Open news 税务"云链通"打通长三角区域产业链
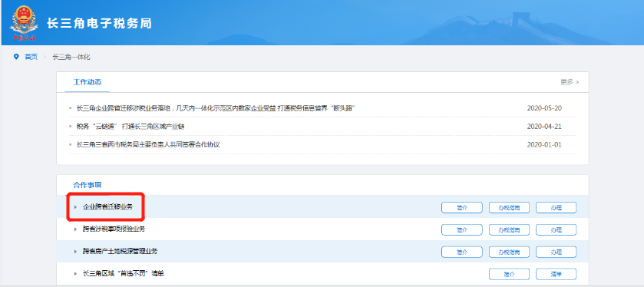 coord(130,127)
